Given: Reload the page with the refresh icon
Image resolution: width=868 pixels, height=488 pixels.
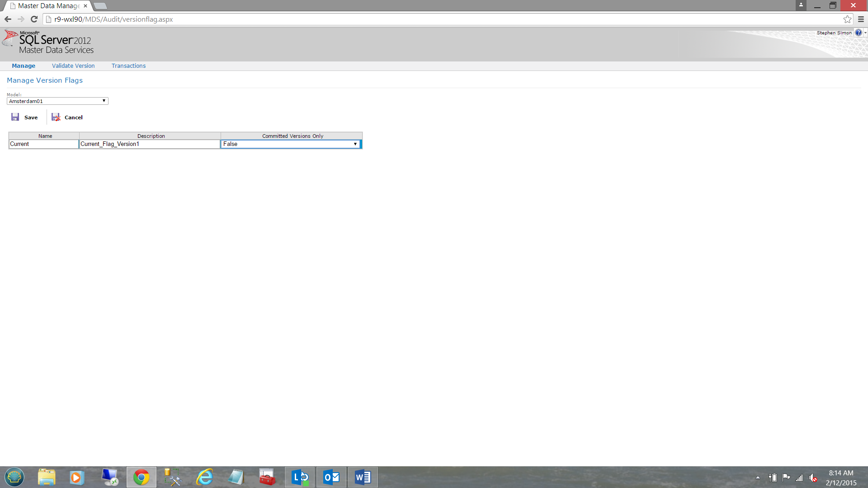Looking at the screenshot, I should point(34,19).
